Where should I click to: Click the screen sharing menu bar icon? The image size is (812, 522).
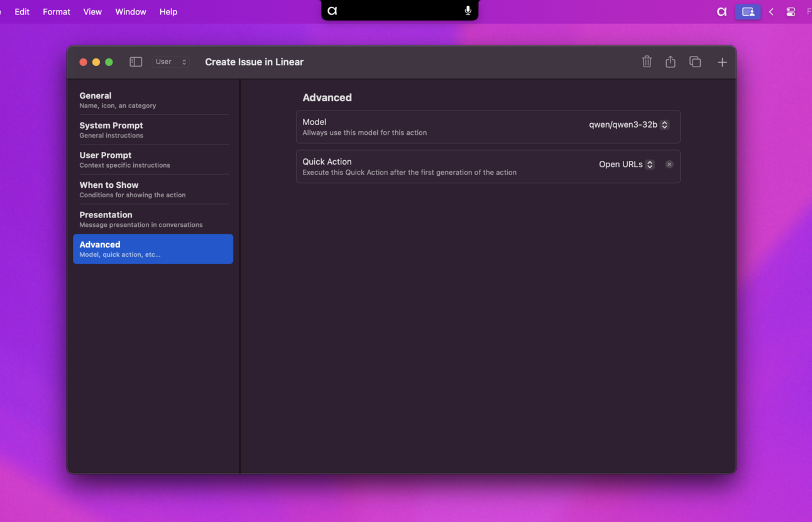coord(748,11)
